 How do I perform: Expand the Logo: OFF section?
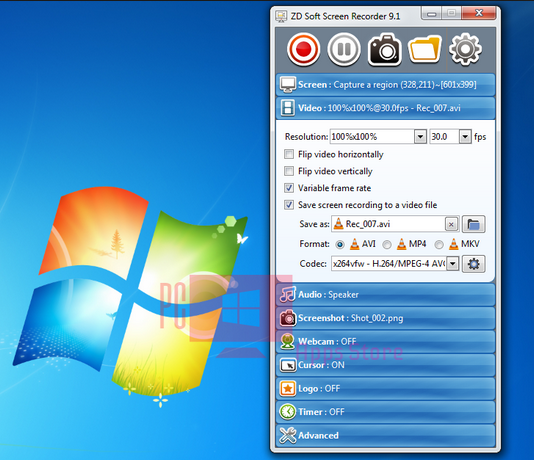pos(386,388)
